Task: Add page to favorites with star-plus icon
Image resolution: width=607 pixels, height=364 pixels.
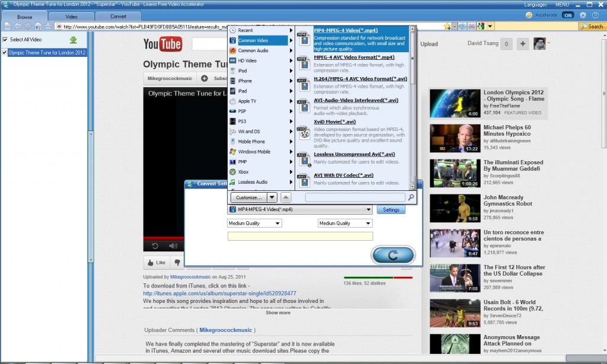Action: coord(448,26)
